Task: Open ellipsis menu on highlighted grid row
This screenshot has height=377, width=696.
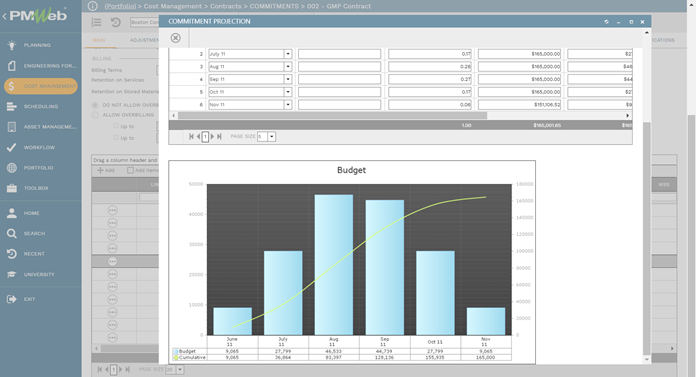Action: pos(113,262)
